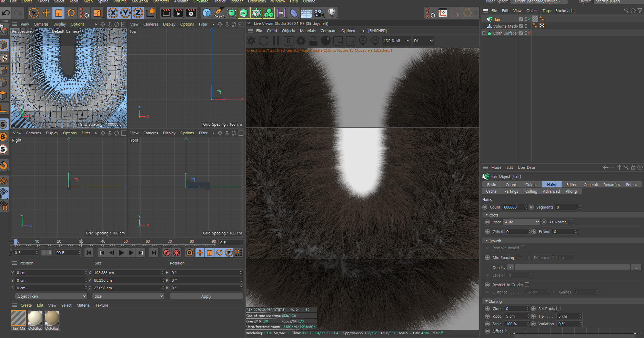Add a Camera object

click(x=319, y=13)
